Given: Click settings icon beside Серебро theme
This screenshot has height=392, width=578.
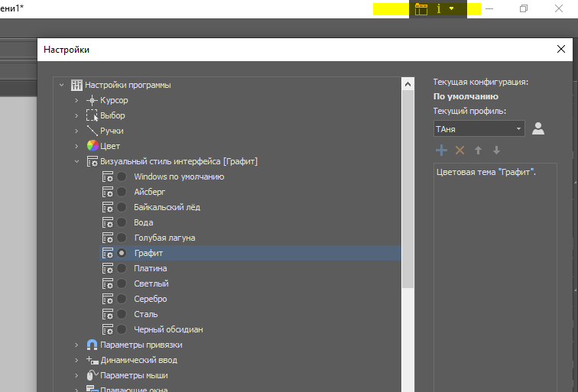Looking at the screenshot, I should [x=108, y=300].
